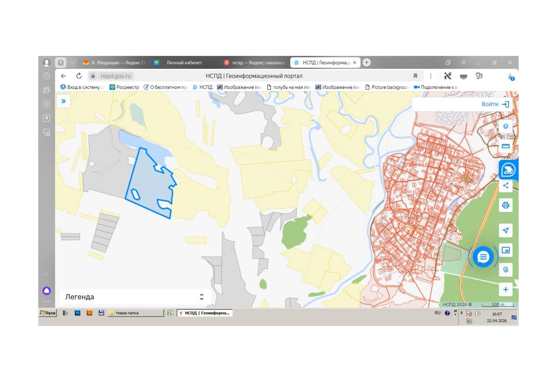Click the Войти sign-in link
555x392 pixels.
point(495,104)
